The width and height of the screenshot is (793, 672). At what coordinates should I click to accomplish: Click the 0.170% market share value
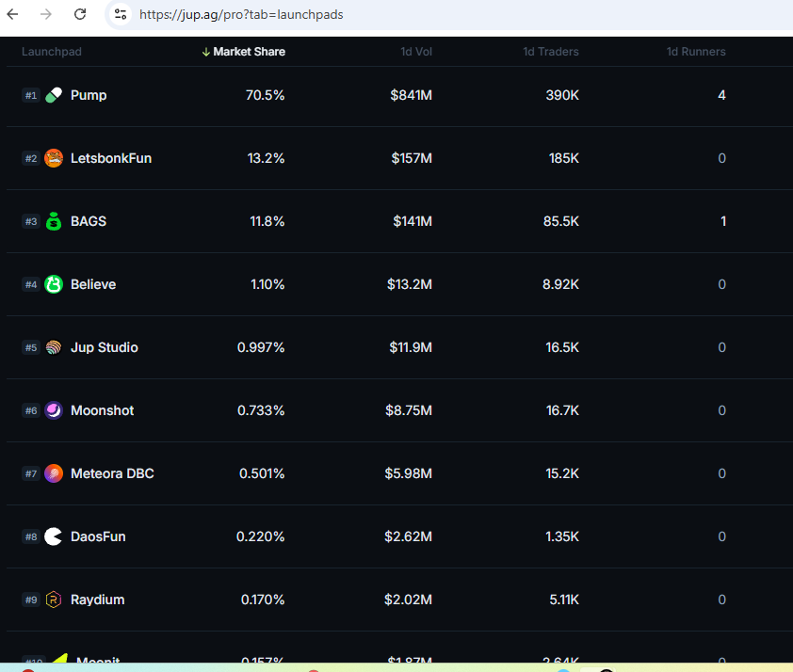click(x=263, y=600)
